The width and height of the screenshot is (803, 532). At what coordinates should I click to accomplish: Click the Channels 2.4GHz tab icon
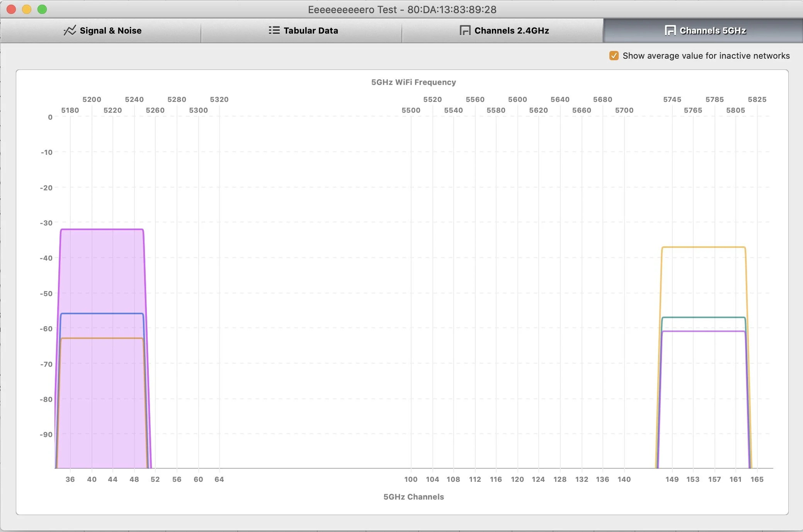(464, 30)
